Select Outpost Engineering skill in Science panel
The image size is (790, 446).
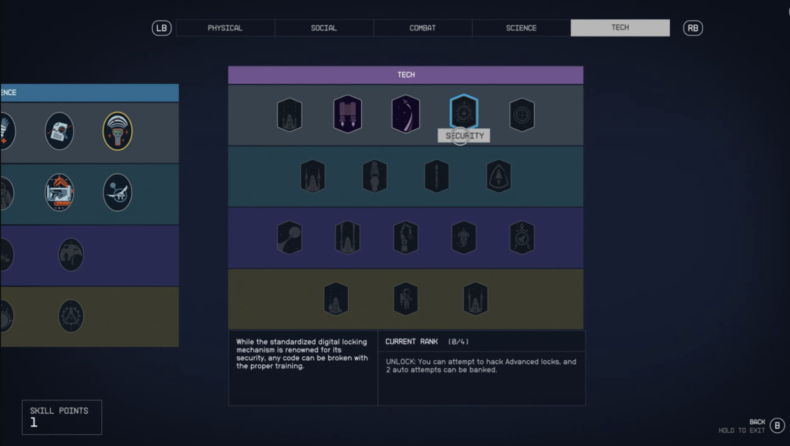(71, 254)
